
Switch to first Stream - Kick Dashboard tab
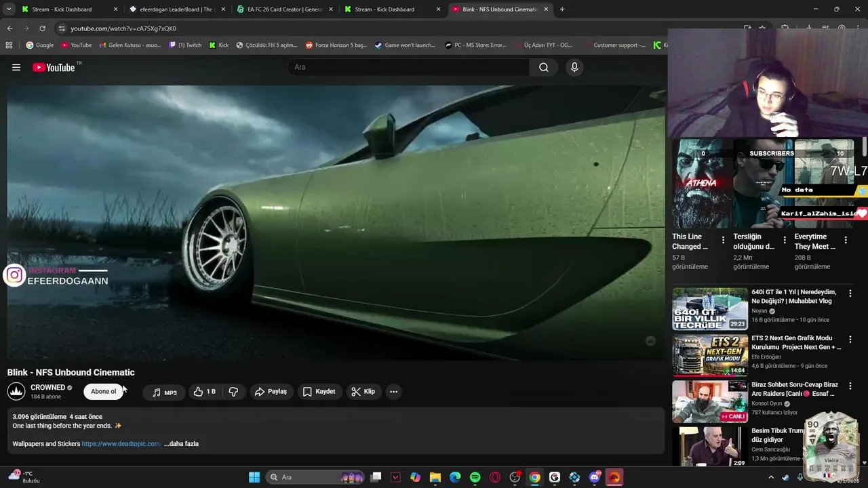point(69,9)
